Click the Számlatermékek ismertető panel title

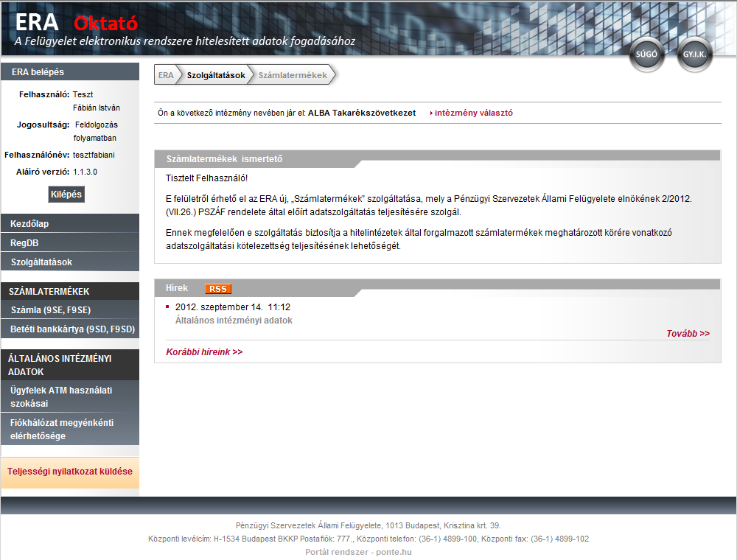click(x=224, y=159)
